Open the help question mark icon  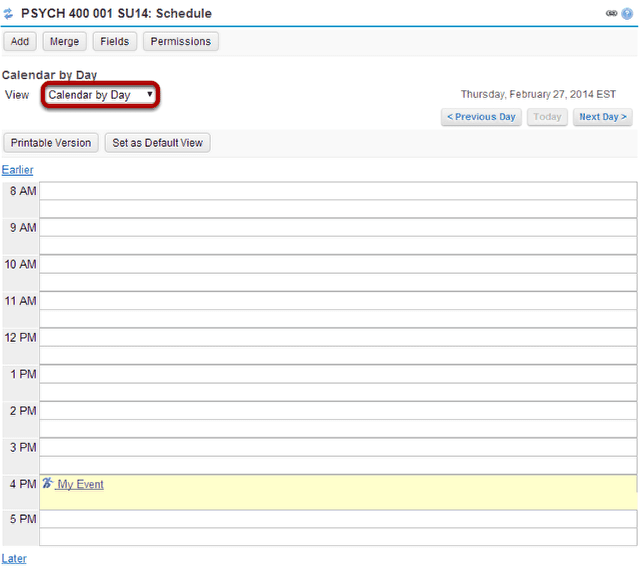tap(627, 13)
